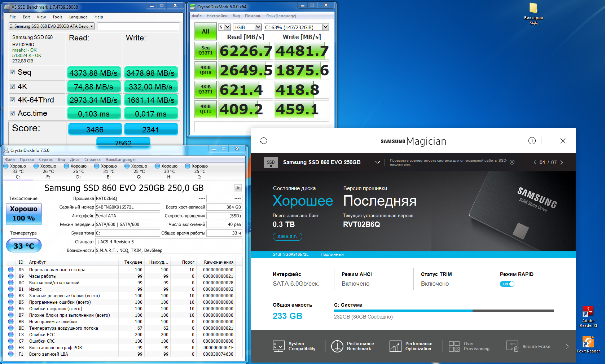Turn off RAPID mode switch

507,284
